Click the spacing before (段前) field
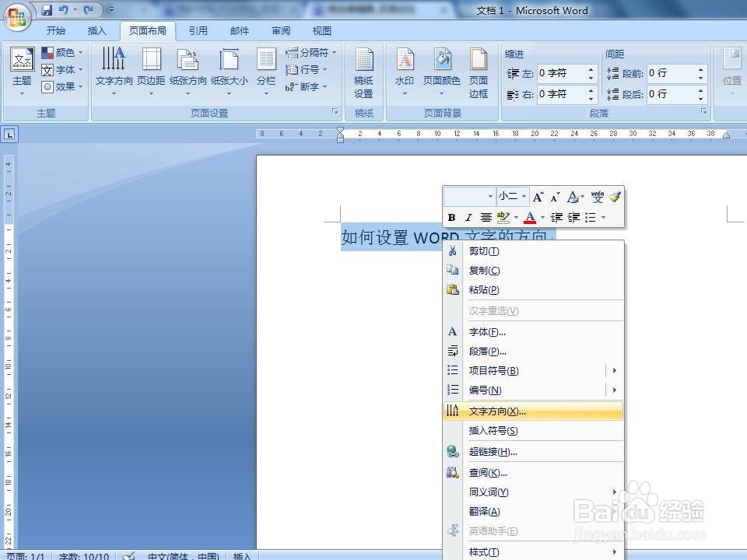Image resolution: width=747 pixels, height=560 pixels. coord(671,73)
